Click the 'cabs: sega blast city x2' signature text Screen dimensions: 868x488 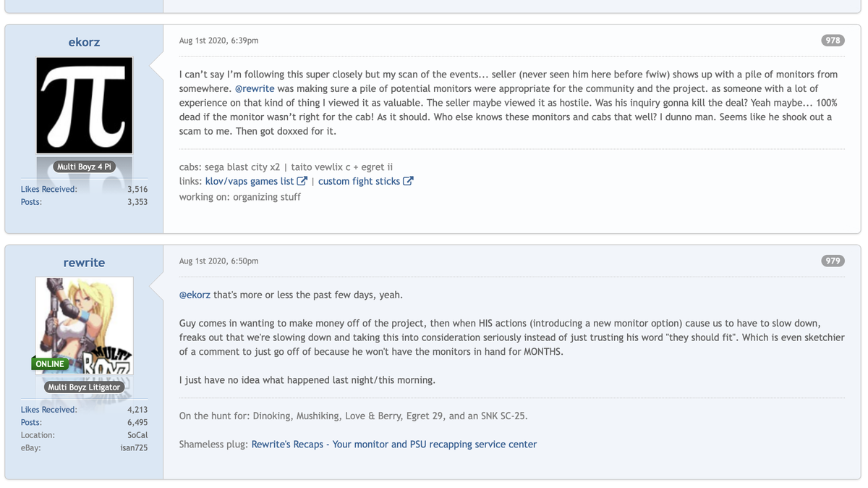[x=286, y=167]
